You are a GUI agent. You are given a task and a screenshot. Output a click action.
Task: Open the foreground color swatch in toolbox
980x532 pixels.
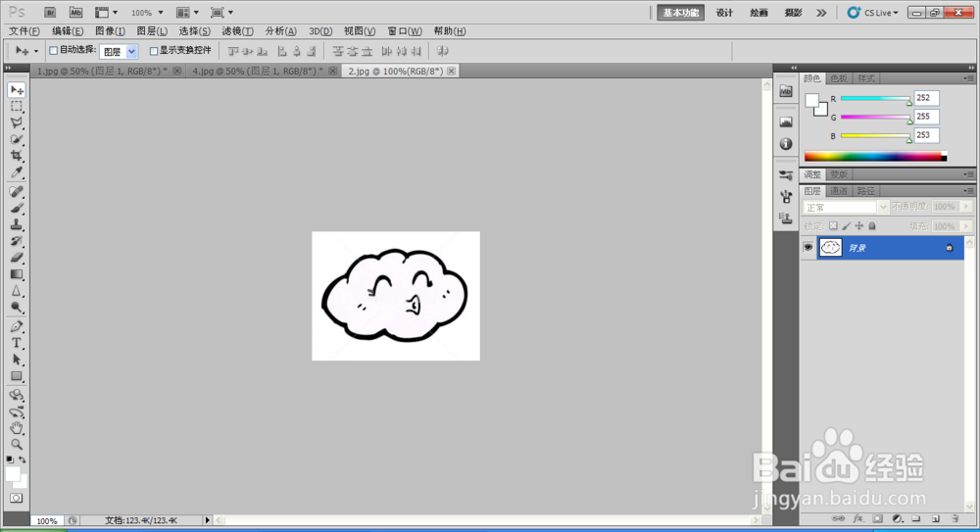coord(13,474)
